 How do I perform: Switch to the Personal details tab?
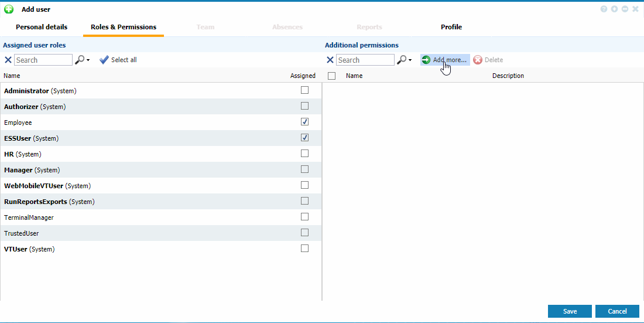pyautogui.click(x=42, y=27)
